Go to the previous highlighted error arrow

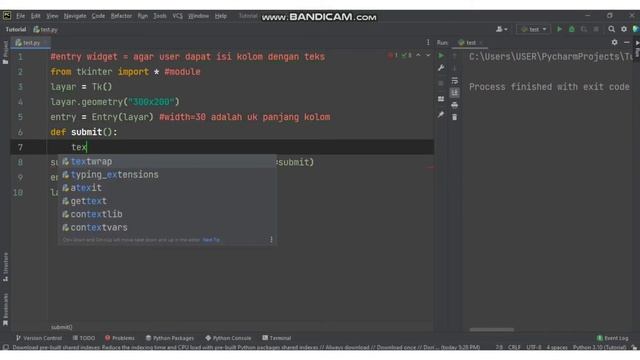pos(418,56)
